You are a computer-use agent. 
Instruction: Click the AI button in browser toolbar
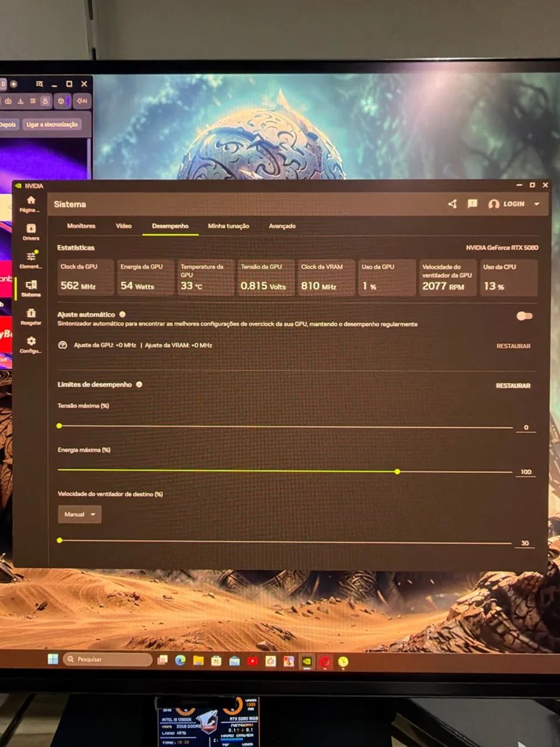pos(82,101)
